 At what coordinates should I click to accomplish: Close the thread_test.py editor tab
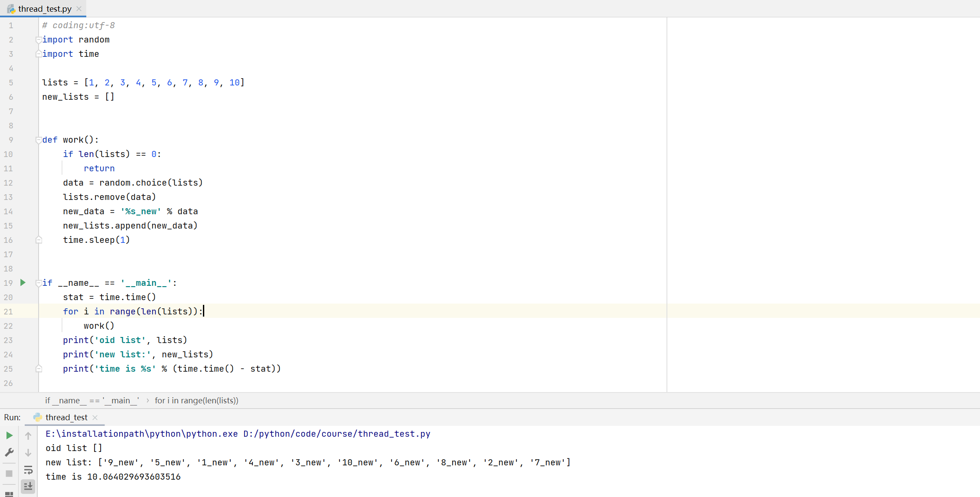coord(79,9)
